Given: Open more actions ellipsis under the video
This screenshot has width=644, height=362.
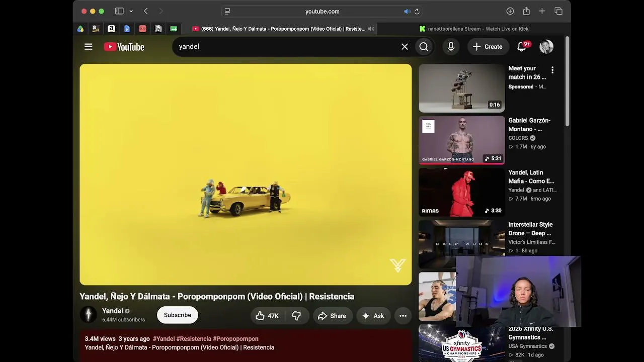Looking at the screenshot, I should 403,316.
